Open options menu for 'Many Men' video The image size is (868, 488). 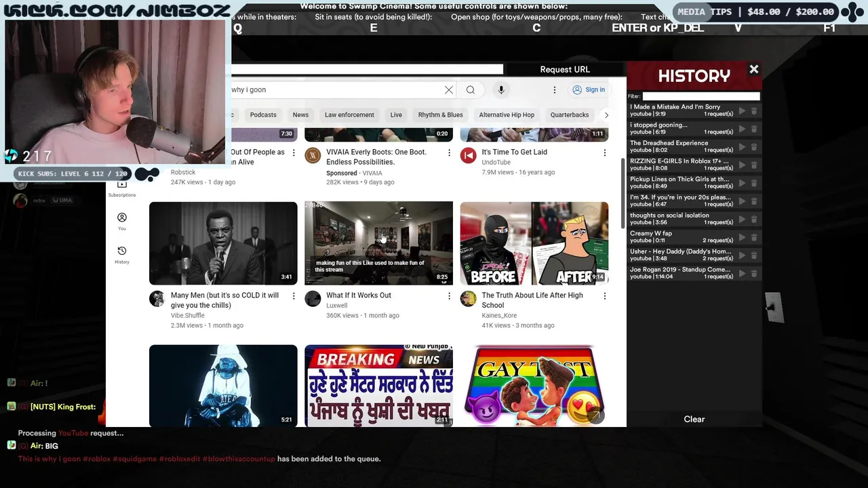[294, 296]
